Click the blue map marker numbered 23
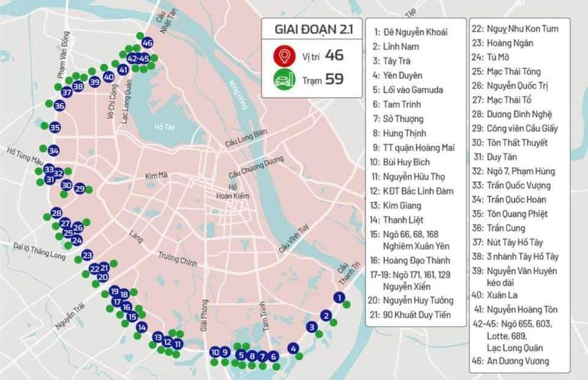The image size is (588, 380). point(87,255)
